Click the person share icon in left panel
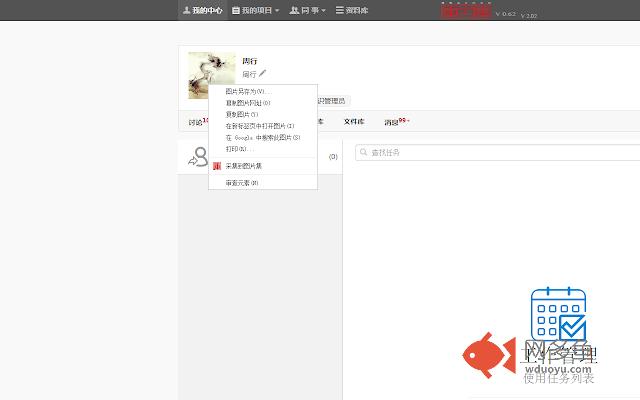The width and height of the screenshot is (640, 400). [x=198, y=157]
